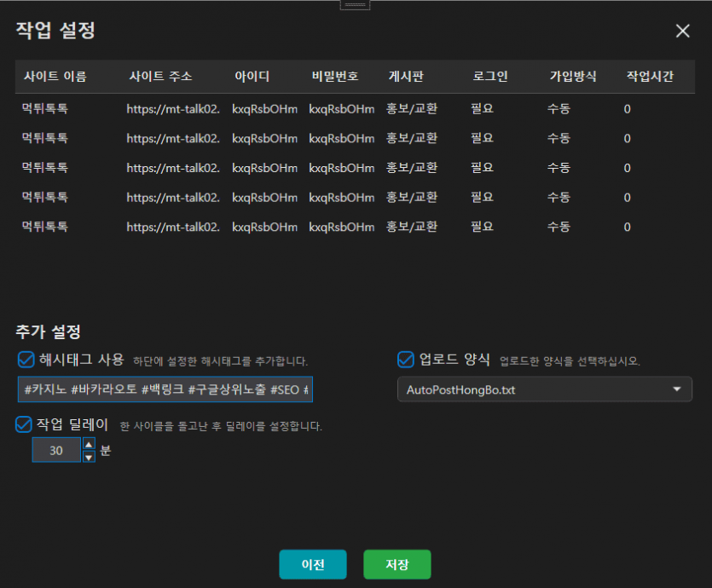This screenshot has height=588, width=712.
Task: Select the first 먹튀톡톡 row
Action: [45, 108]
